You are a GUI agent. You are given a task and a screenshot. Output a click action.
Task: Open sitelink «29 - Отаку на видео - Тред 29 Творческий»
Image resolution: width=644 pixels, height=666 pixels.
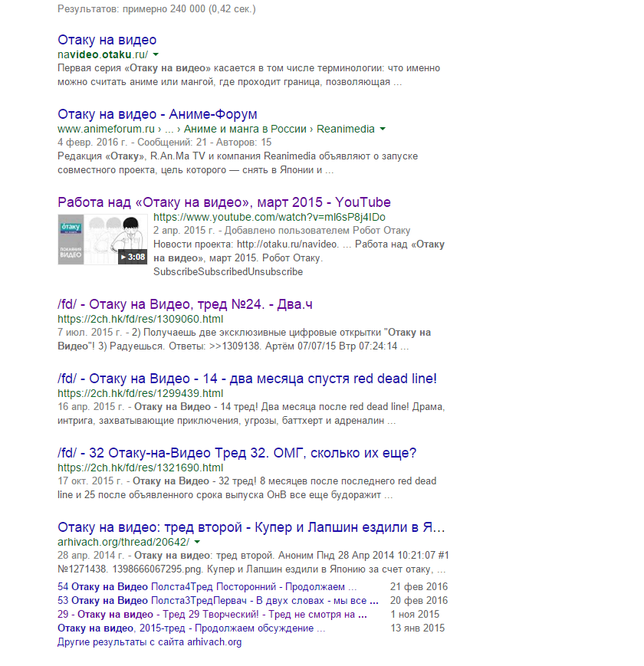[212, 614]
